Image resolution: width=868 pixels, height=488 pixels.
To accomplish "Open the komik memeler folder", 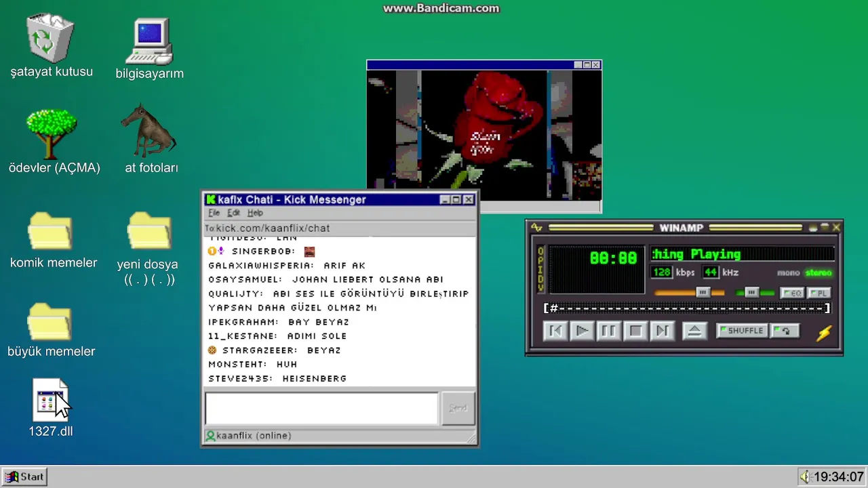I will click(51, 232).
